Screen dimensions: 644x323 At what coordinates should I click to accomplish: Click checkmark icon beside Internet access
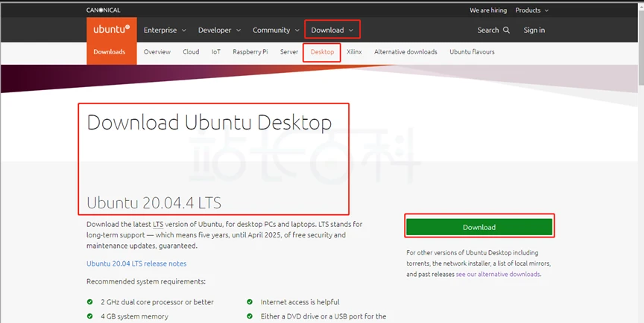(249, 302)
